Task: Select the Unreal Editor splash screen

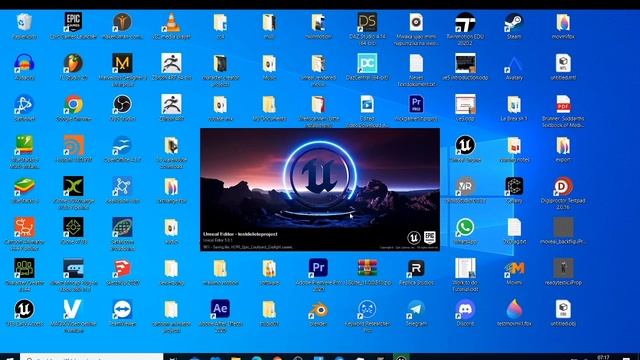Action: (320, 189)
